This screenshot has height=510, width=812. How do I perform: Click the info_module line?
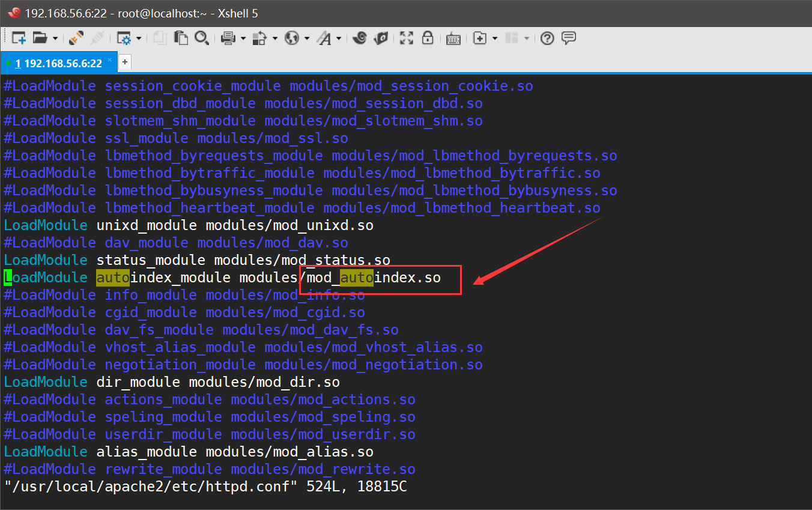coord(184,295)
